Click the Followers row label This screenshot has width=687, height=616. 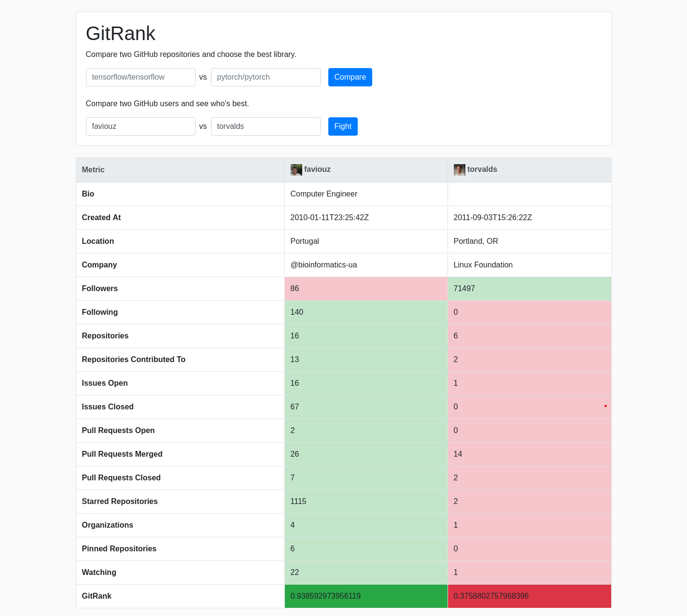point(100,289)
